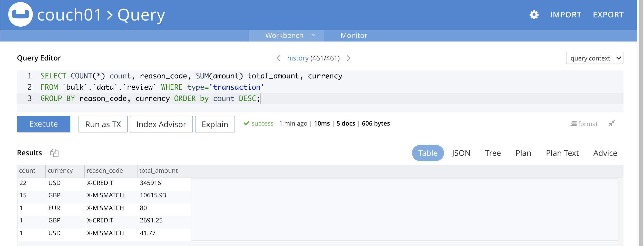Collapse the editor with the shrink arrows icon

pyautogui.click(x=612, y=124)
